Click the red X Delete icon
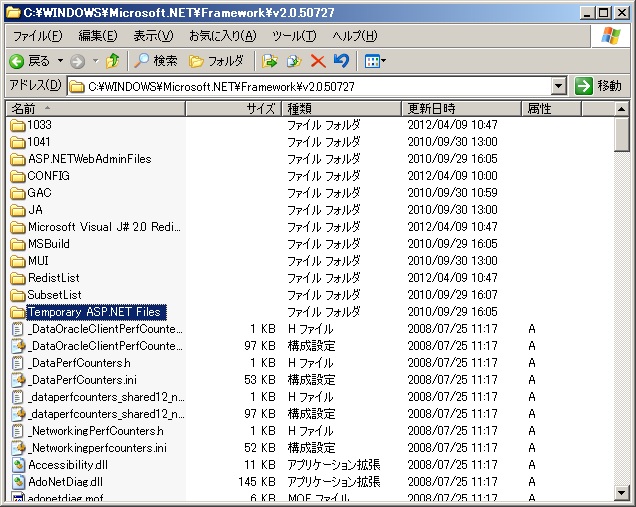636x507 pixels. (x=318, y=61)
